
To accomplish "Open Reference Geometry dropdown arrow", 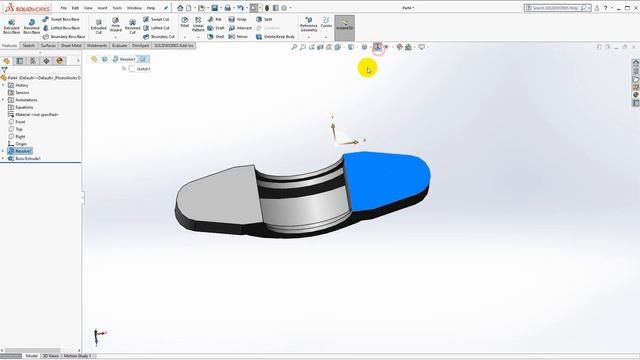I will pos(309,37).
